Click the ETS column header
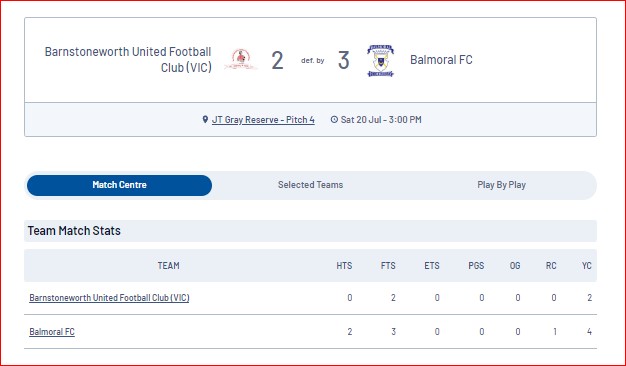The height and width of the screenshot is (366, 626). [x=432, y=266]
